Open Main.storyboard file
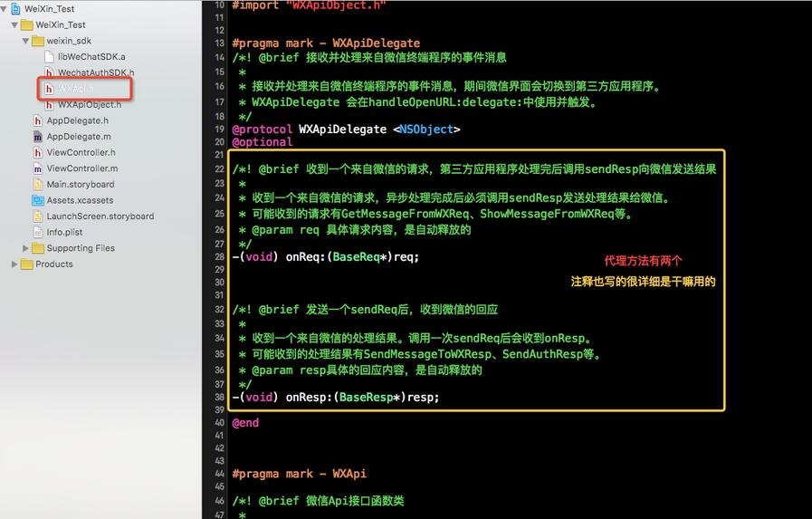The image size is (812, 519). tap(81, 185)
